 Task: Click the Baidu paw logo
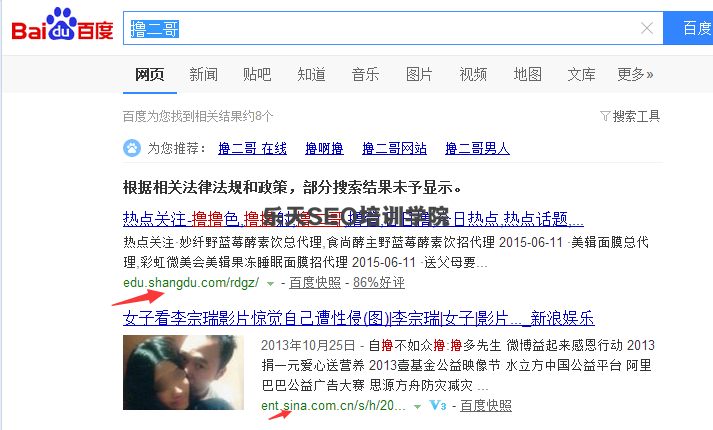point(62,25)
